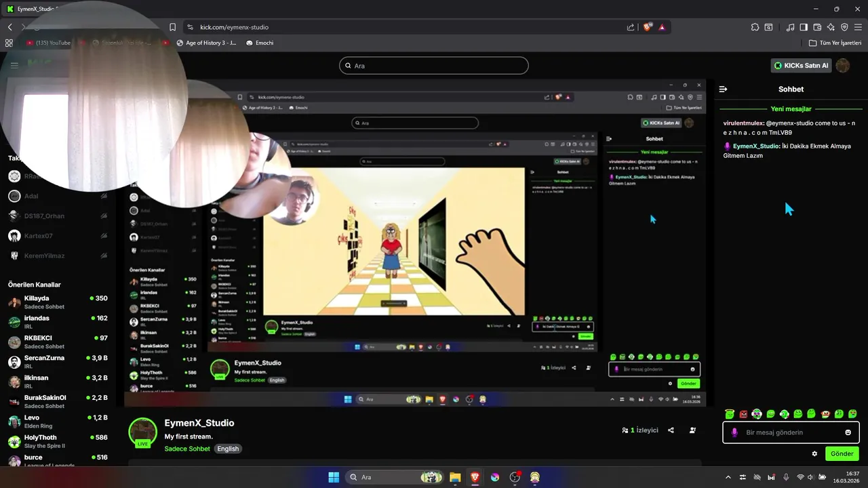Image resolution: width=868 pixels, height=488 pixels.
Task: Open ilkinsan recommended channel
Action: click(x=58, y=382)
